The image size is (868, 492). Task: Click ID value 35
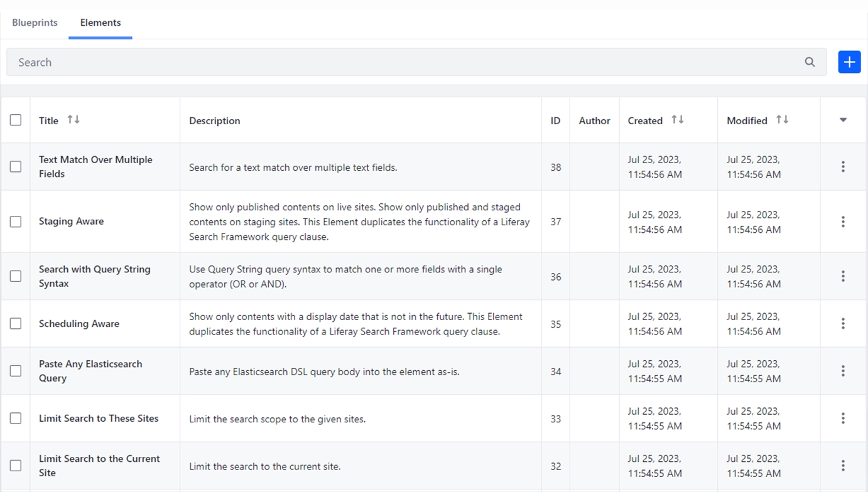pyautogui.click(x=556, y=324)
